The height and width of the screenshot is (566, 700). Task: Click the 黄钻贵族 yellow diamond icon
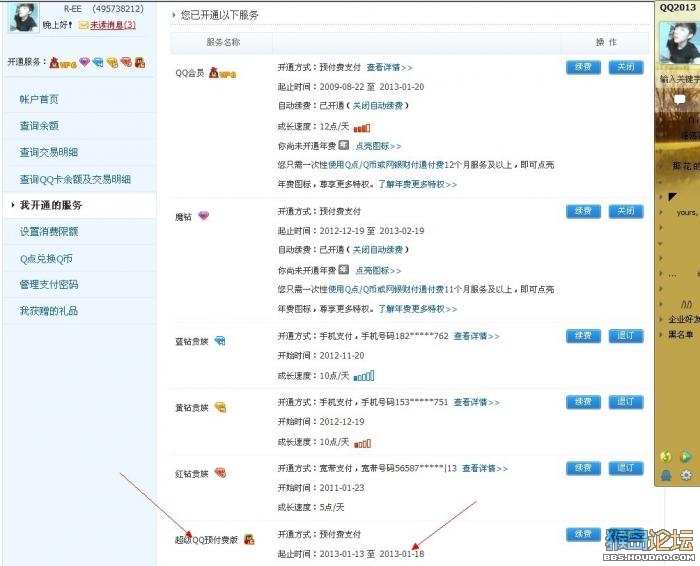tap(220, 407)
